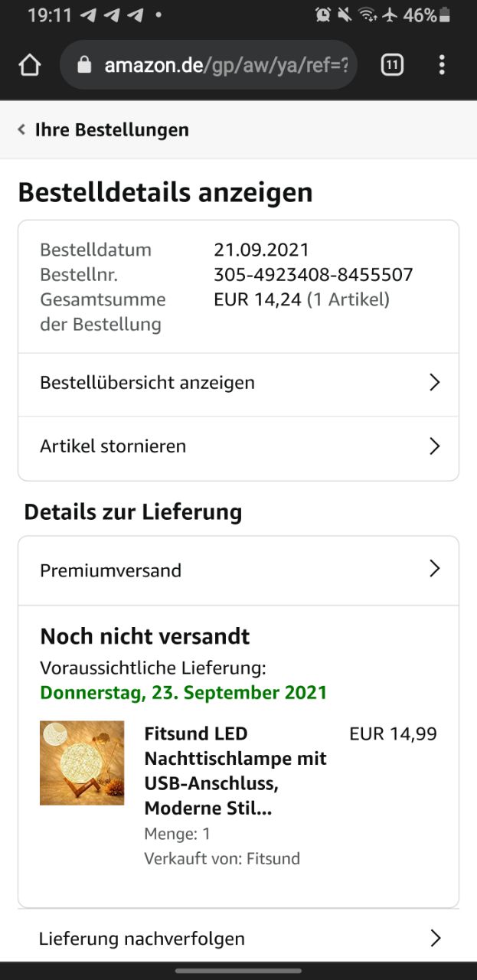Open the tab switcher showing 11 tabs
477x980 pixels.
392,66
